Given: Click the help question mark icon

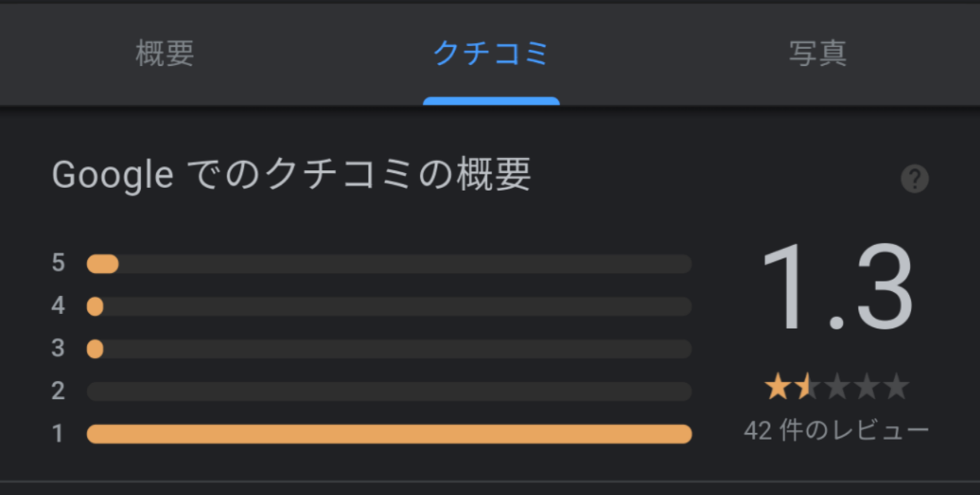Looking at the screenshot, I should [914, 179].
